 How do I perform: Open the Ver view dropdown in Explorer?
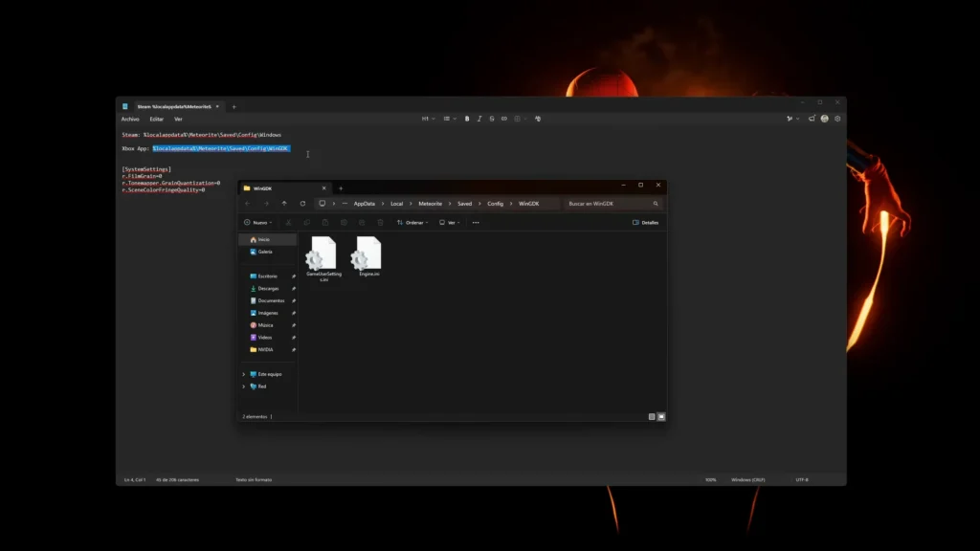pyautogui.click(x=450, y=222)
